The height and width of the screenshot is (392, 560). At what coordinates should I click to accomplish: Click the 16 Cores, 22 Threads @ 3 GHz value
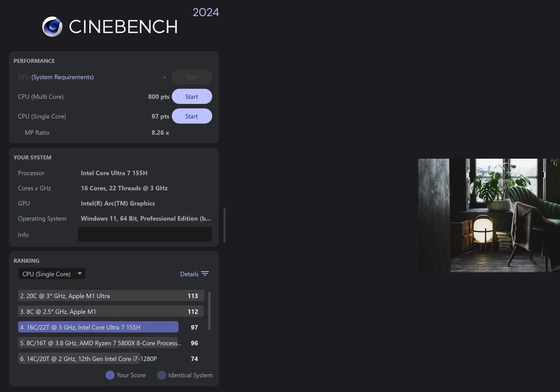tap(124, 188)
